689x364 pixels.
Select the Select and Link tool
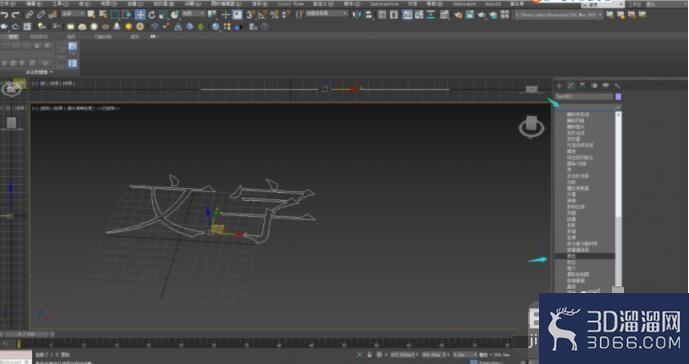point(29,15)
